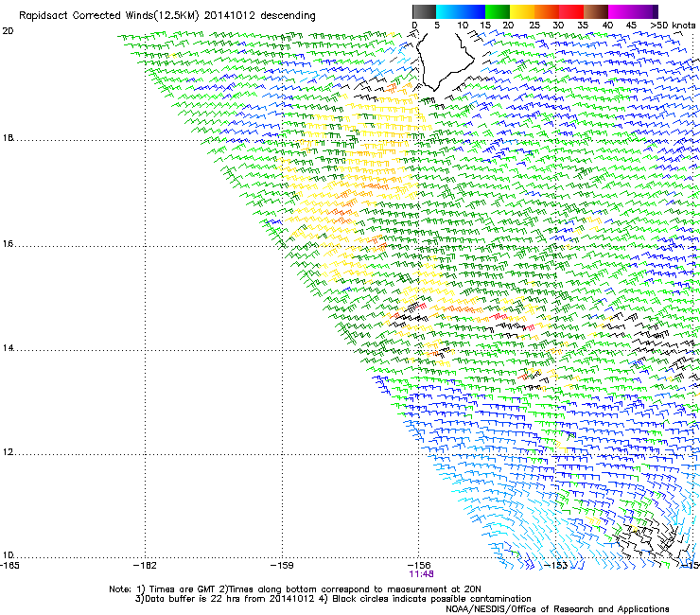Click the red 30-35 knots legend segment
Viewport: 700px width, 615px height.
tap(571, 11)
